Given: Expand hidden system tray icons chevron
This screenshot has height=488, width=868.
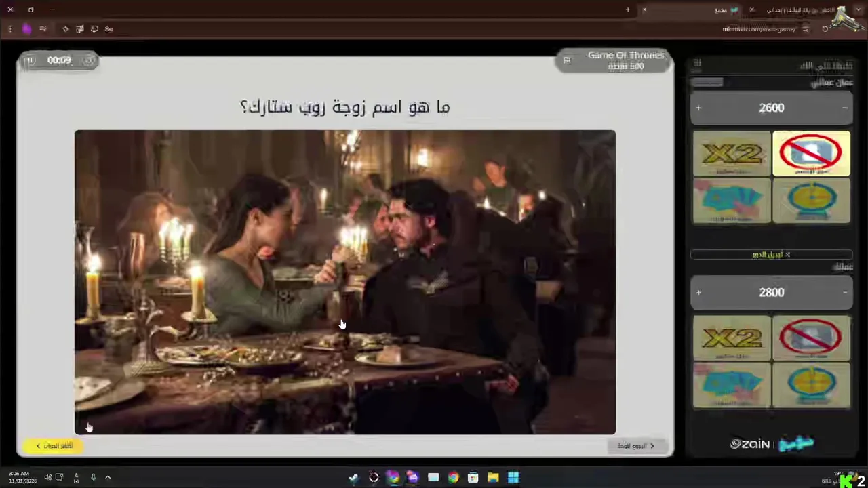Looking at the screenshot, I should [107, 477].
